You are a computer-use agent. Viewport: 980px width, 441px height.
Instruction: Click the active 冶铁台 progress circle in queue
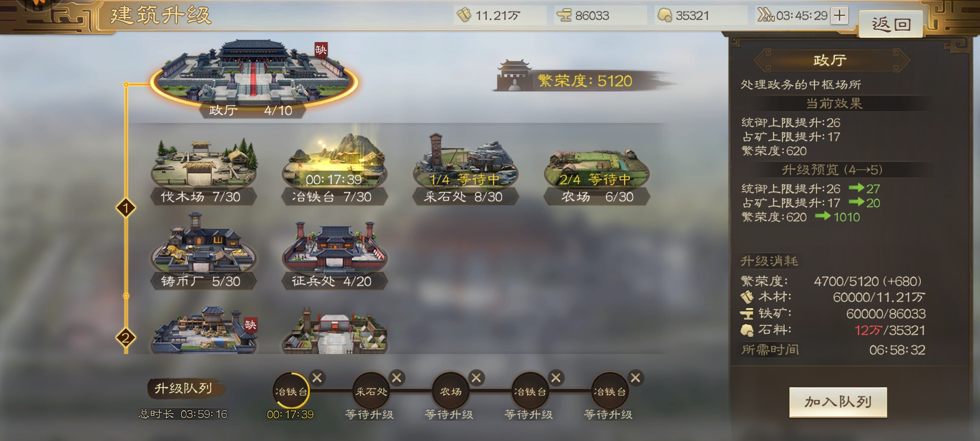click(x=291, y=391)
